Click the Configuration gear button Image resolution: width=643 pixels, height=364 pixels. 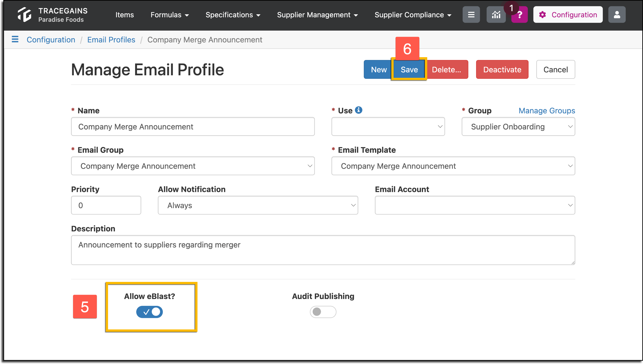pos(568,15)
